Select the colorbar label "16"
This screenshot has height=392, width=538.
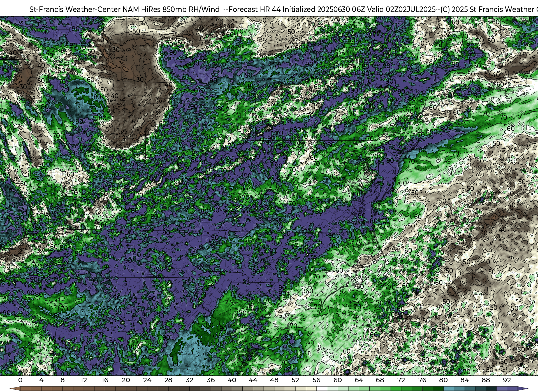click(x=105, y=380)
